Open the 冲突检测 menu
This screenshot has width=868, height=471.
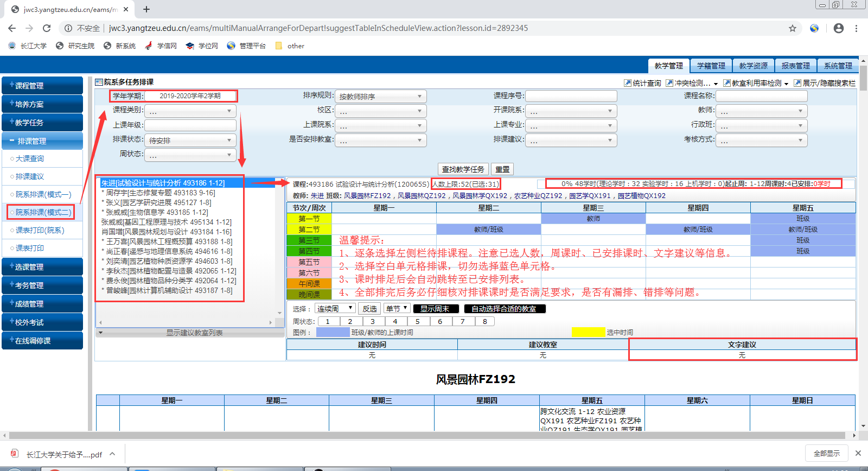692,83
